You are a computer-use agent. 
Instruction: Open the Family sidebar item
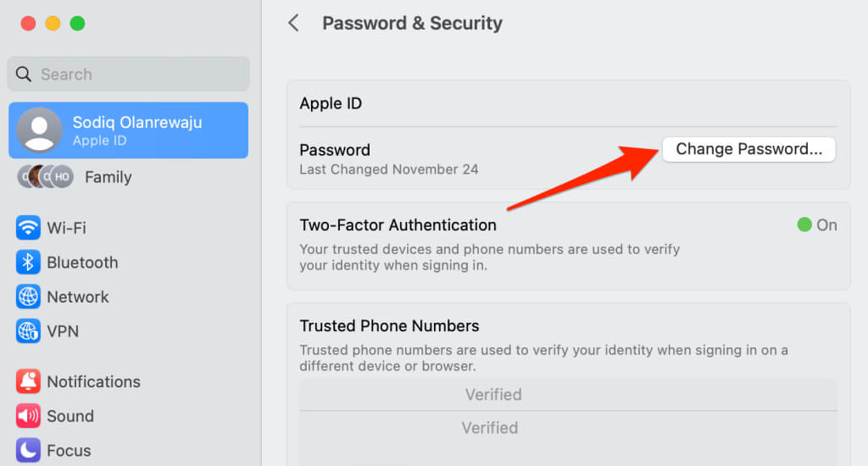point(129,176)
